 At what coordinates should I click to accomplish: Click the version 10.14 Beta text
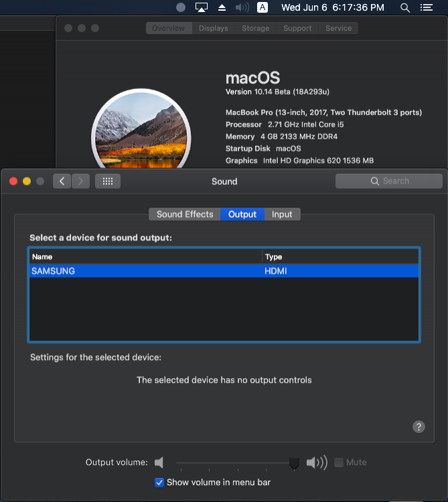point(277,92)
